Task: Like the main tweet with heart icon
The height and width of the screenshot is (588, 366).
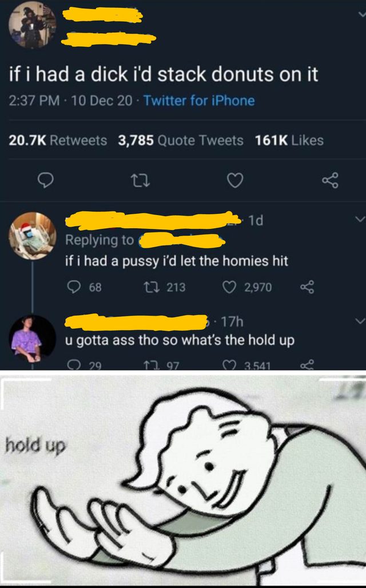Action: click(x=235, y=180)
